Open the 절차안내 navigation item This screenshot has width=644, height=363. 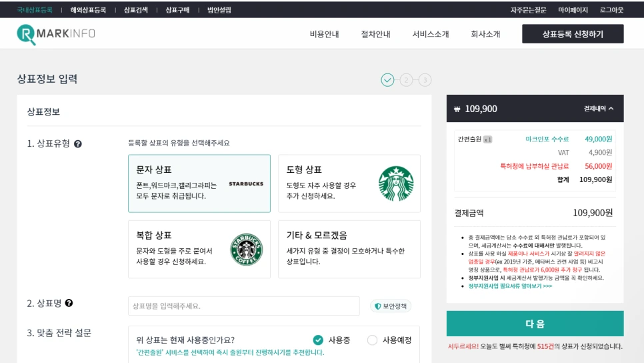[x=375, y=34]
